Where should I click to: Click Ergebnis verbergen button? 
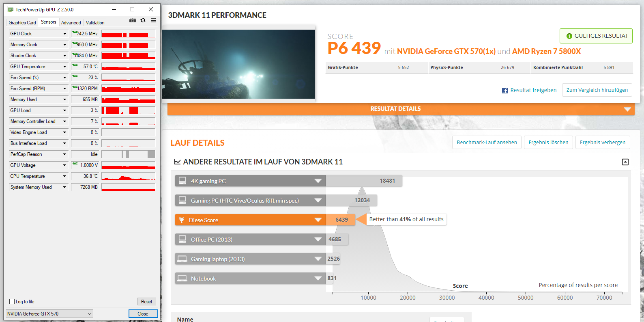603,143
